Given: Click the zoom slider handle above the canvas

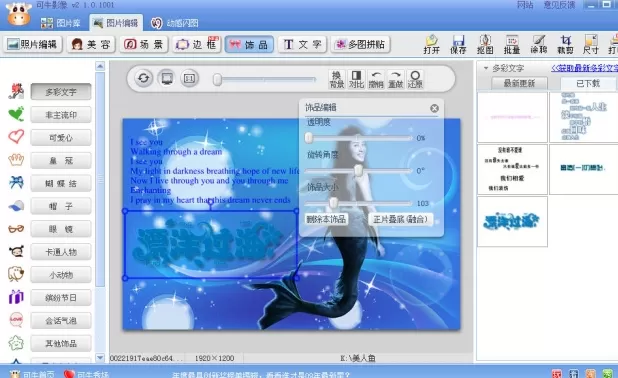Looking at the screenshot, I should pos(217,79).
